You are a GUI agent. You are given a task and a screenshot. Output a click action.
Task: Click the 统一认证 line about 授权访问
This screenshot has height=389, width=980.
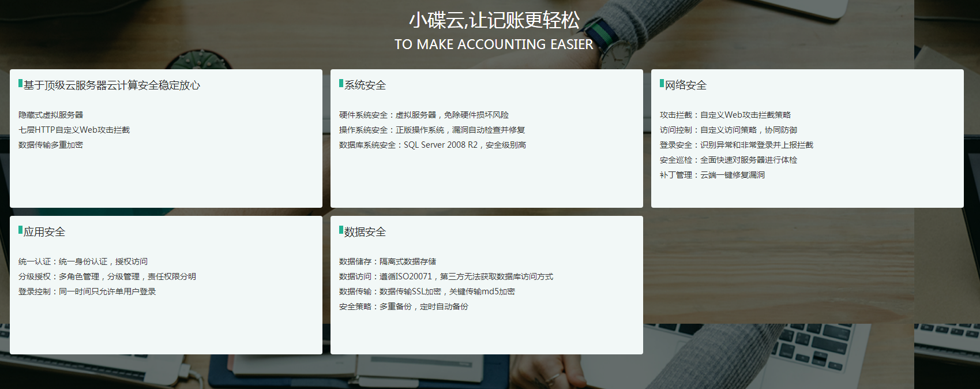tap(83, 261)
